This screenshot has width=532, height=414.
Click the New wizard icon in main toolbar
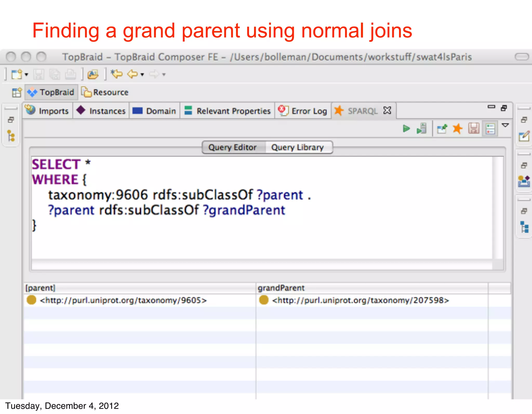[x=17, y=74]
